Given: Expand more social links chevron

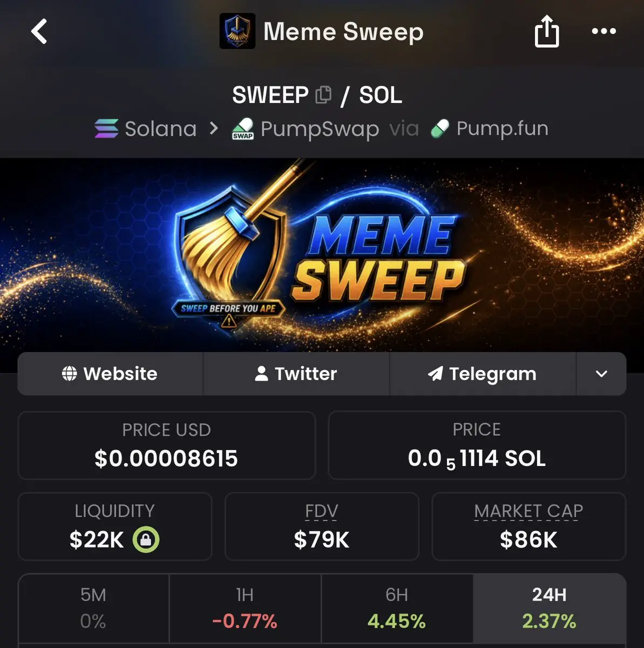Looking at the screenshot, I should click(x=601, y=374).
